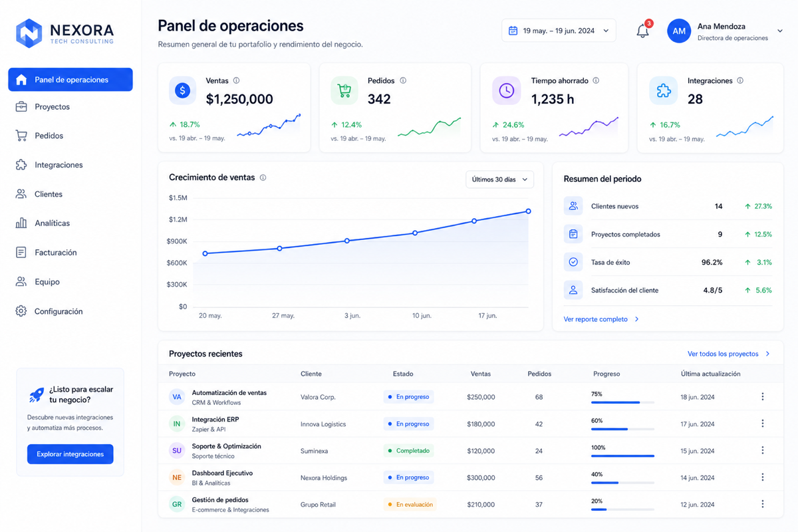Click the rocket icon in promo card
Viewport: 798px width, 532px height.
[36, 394]
